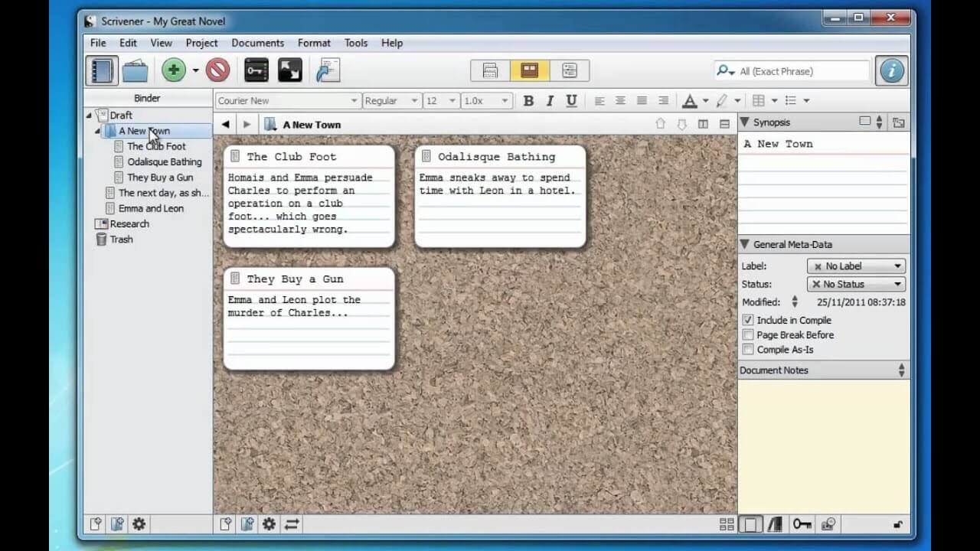
Task: Collapse the Synopsis section
Action: [744, 122]
